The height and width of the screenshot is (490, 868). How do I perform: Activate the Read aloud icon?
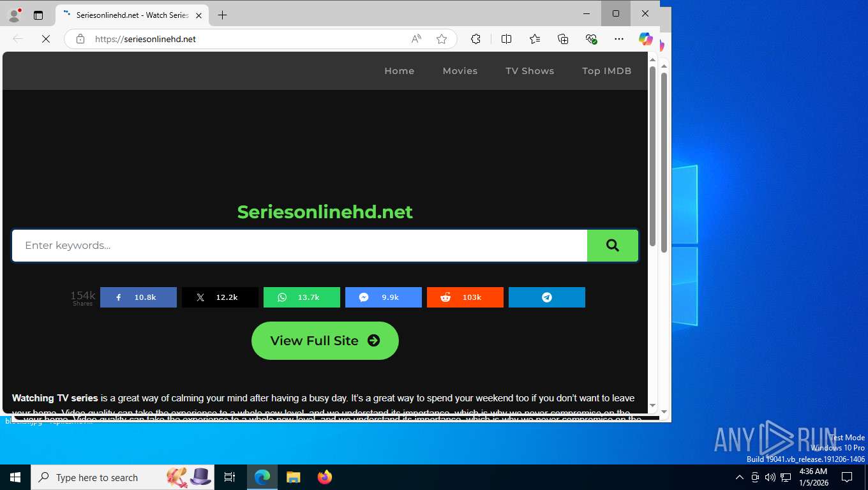416,39
